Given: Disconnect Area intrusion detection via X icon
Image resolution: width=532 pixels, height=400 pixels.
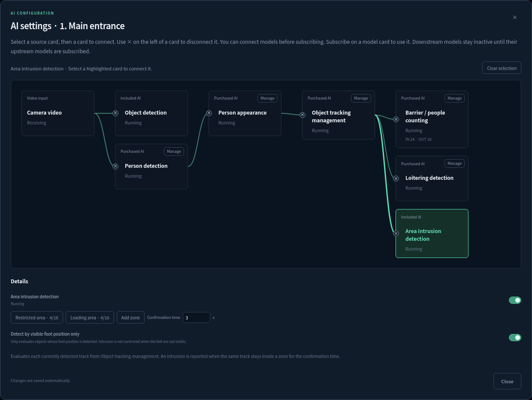Looking at the screenshot, I should (396, 233).
